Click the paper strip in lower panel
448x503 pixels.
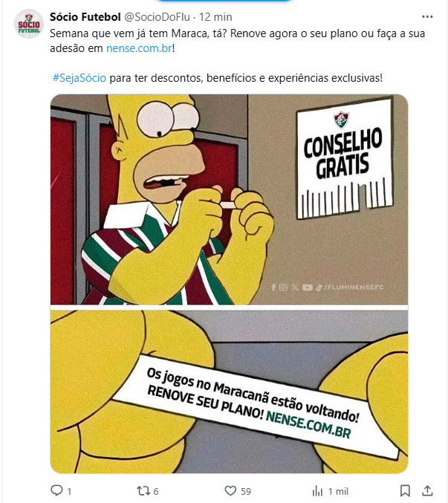coord(255,406)
